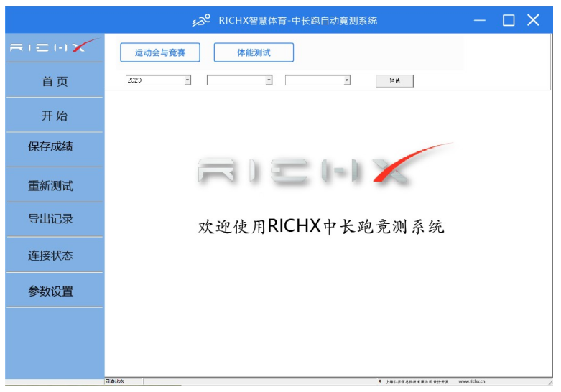This screenshot has width=561, height=392.
Task: Maximize the application window
Action: click(x=509, y=21)
